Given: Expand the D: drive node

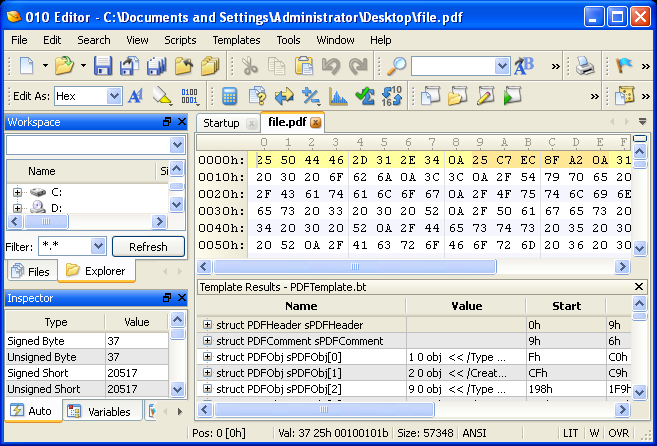Looking at the screenshot, I should pos(17,207).
